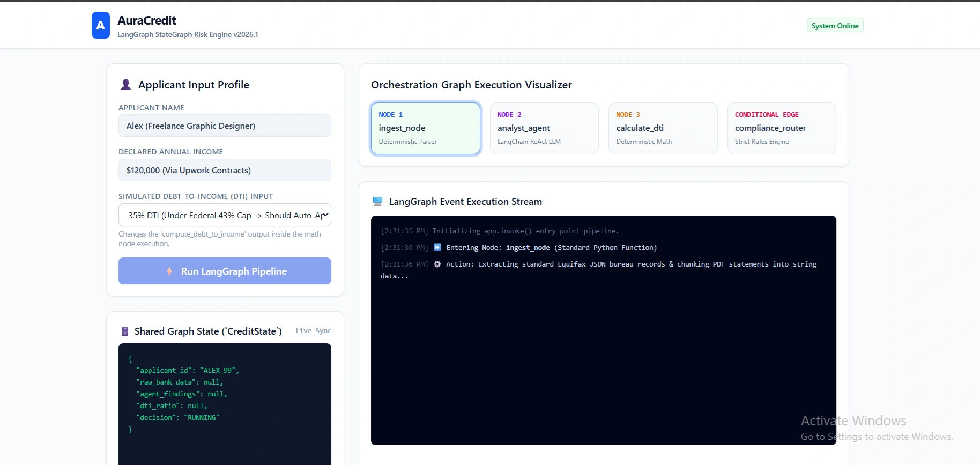Click the "raw_bank_data": null state line
Screen dimensions: 980x465
[180, 382]
